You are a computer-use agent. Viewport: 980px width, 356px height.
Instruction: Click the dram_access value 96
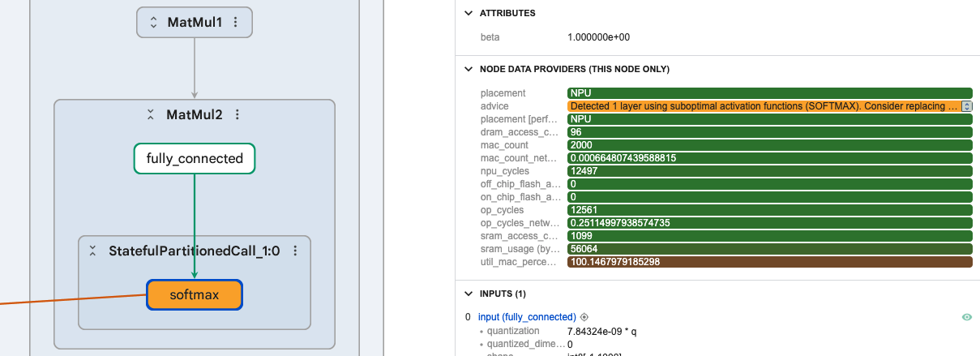(x=770, y=132)
